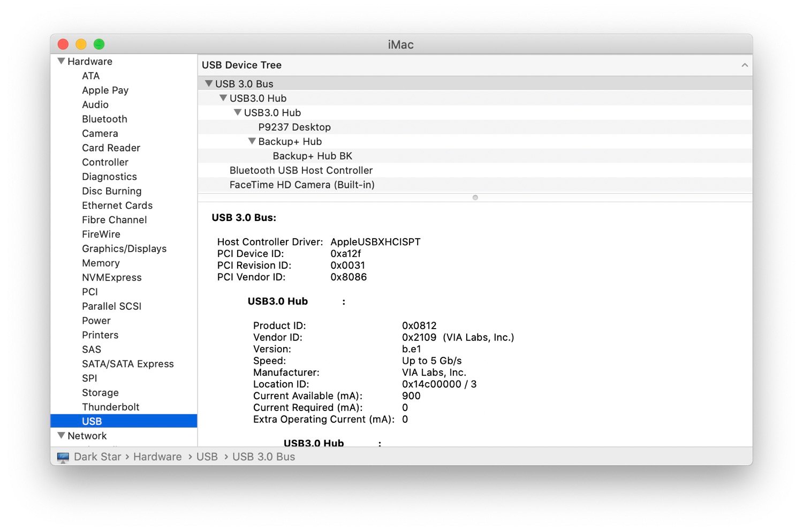Click the Hardware breadcrumb item
The image size is (803, 532).
click(x=157, y=457)
